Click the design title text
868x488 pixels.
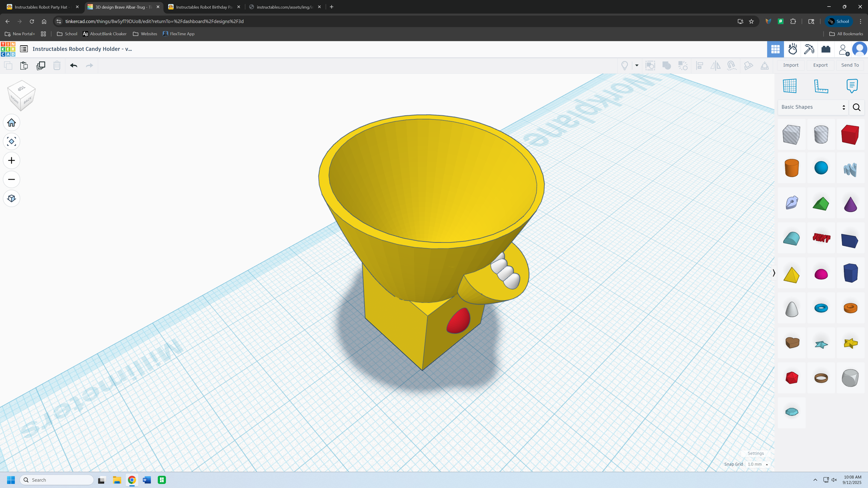point(82,49)
